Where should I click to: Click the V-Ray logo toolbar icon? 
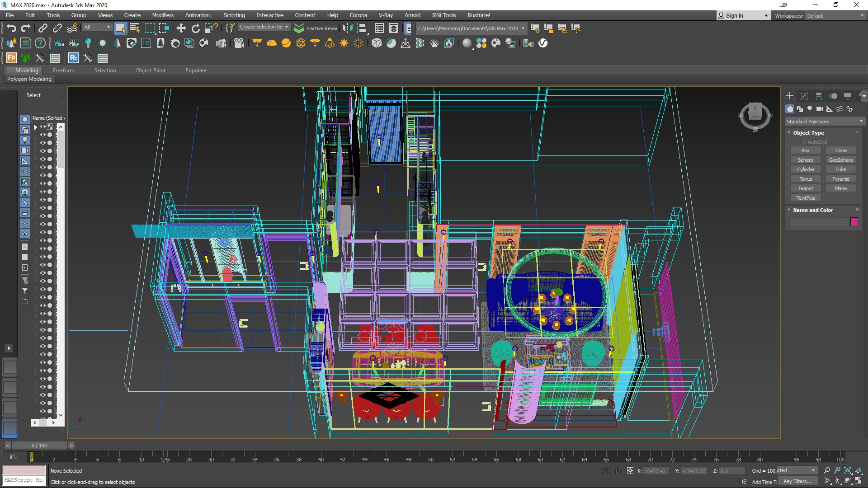pos(543,43)
